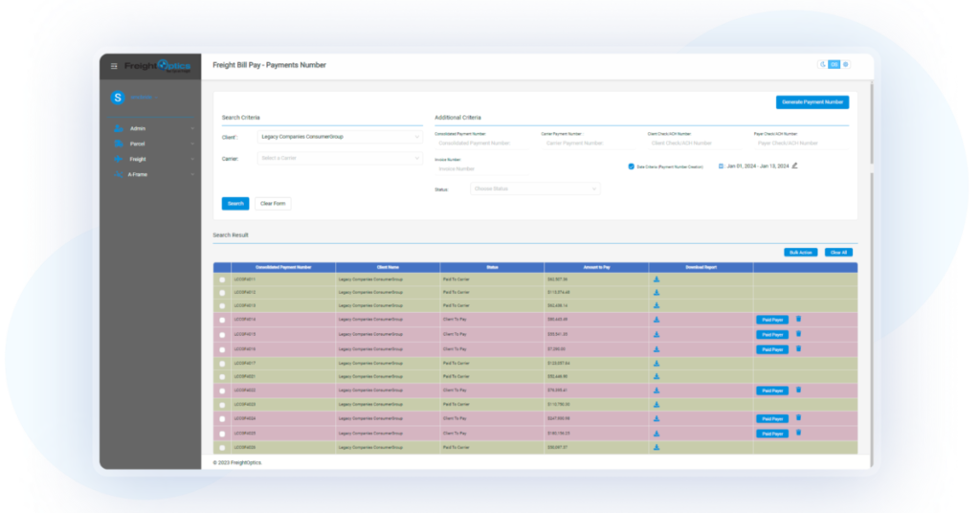The image size is (980, 513).
Task: Select row checkbox for payment ending 4025
Action: 222,435
